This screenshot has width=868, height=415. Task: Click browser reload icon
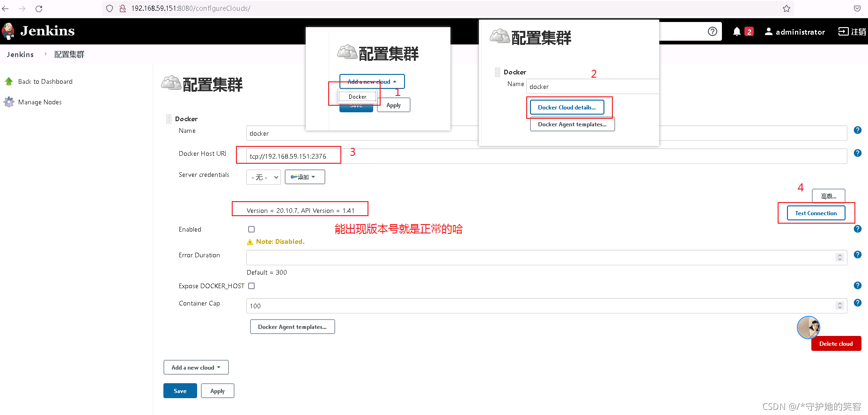click(x=39, y=8)
